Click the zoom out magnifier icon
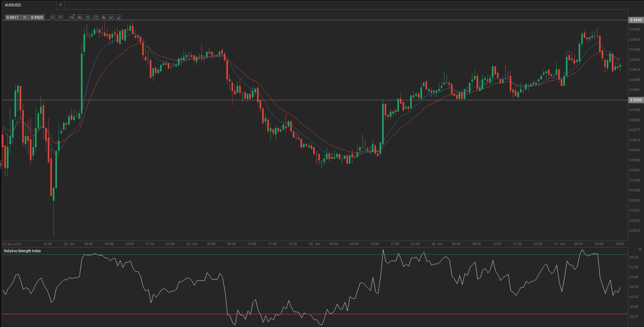 coord(53,17)
